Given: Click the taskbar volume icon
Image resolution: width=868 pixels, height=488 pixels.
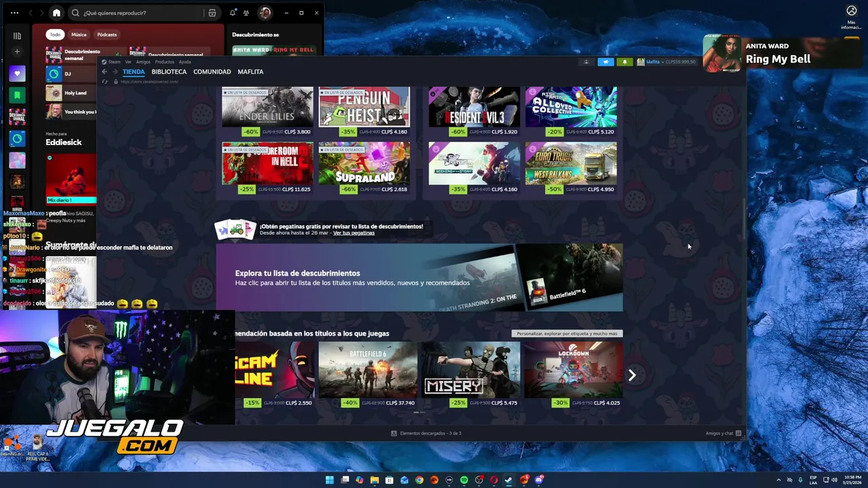Looking at the screenshot, I should pos(834,480).
